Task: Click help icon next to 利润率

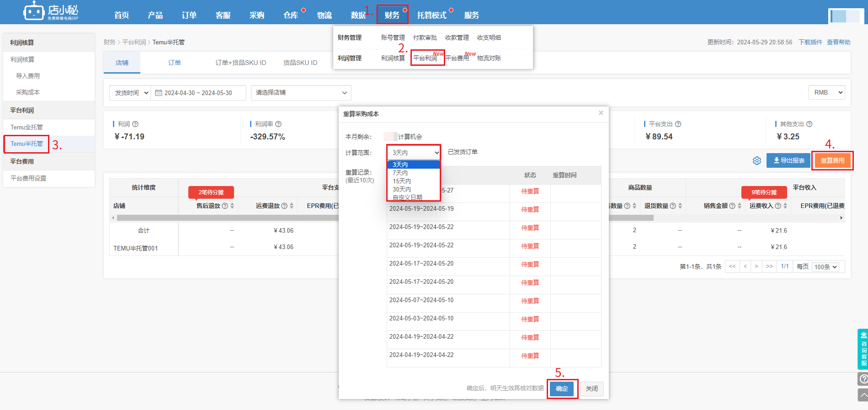Action: click(278, 124)
